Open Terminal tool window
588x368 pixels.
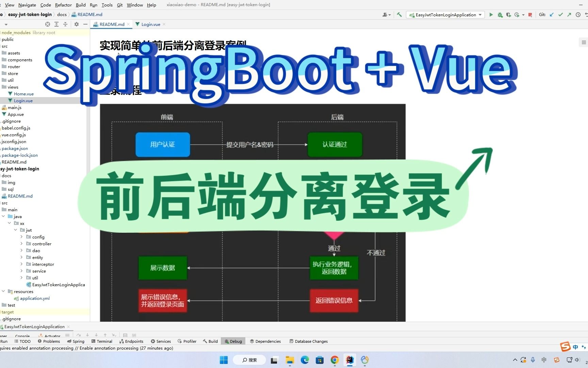click(102, 341)
